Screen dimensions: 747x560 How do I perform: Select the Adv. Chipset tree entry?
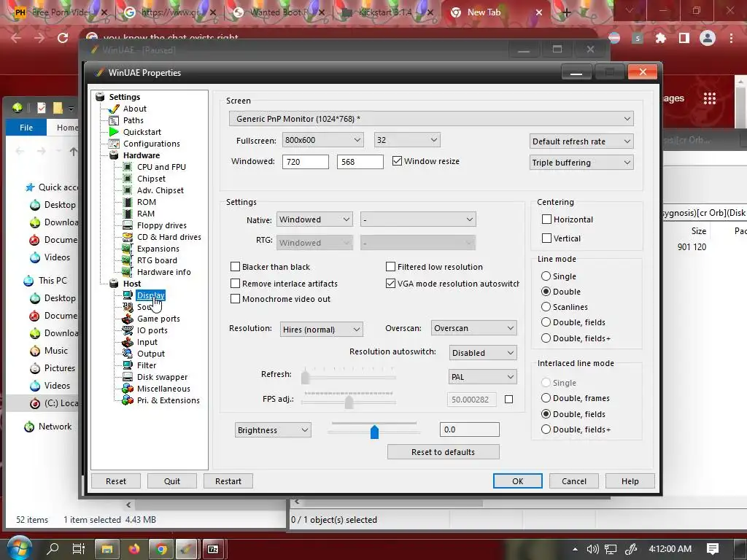160,190
